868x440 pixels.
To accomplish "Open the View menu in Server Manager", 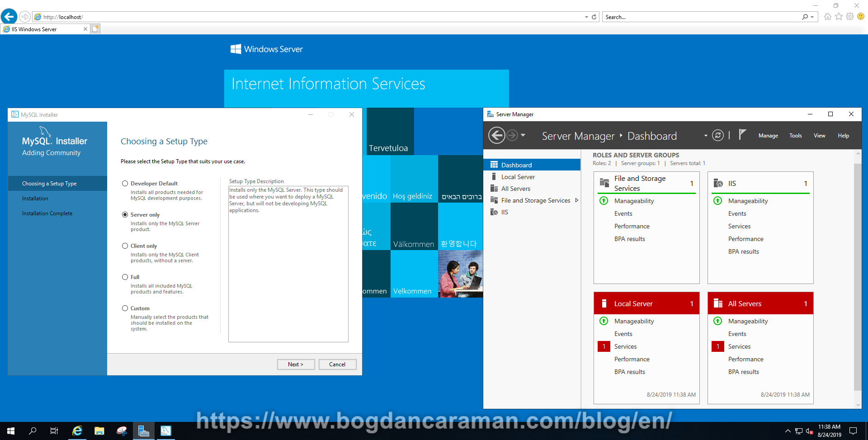I will pos(820,136).
